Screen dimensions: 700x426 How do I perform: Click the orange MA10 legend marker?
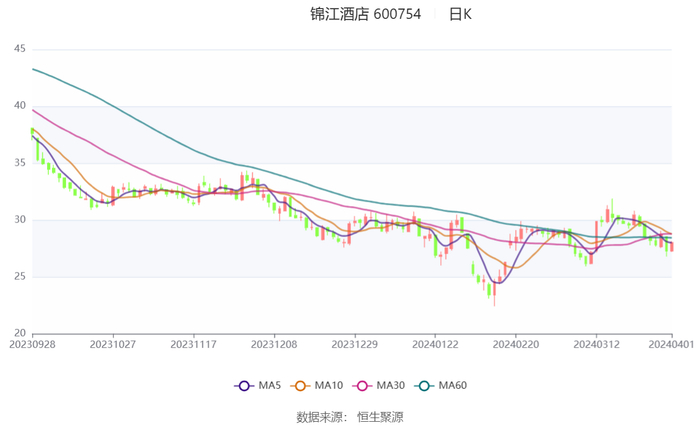[x=300, y=386]
